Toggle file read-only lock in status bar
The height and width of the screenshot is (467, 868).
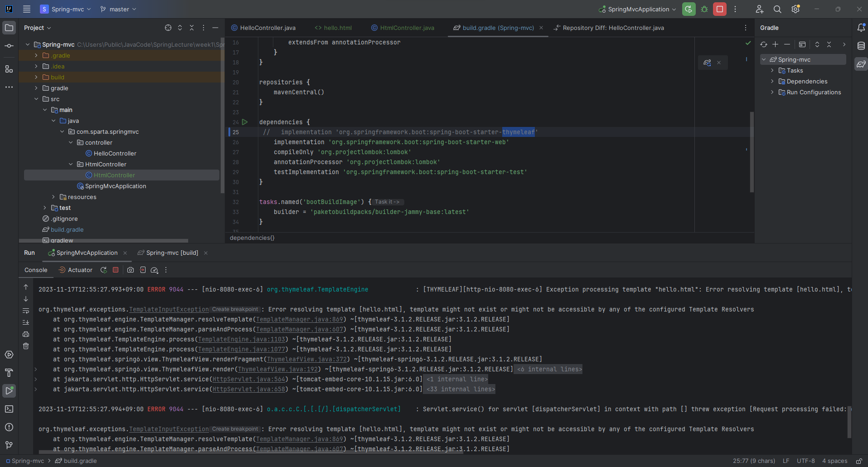[x=859, y=461]
